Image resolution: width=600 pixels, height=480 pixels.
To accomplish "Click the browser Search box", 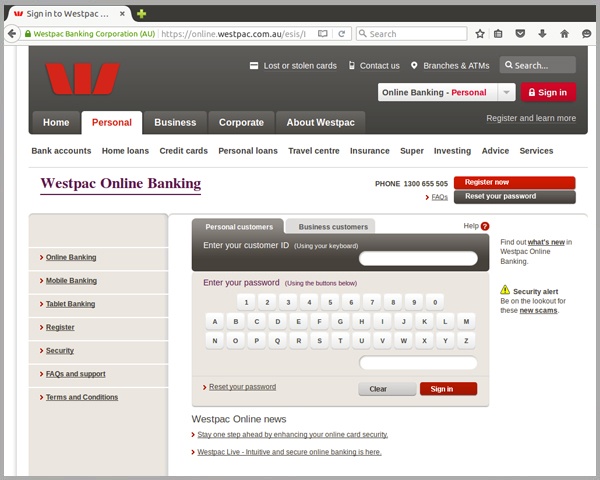I will pyautogui.click(x=411, y=34).
